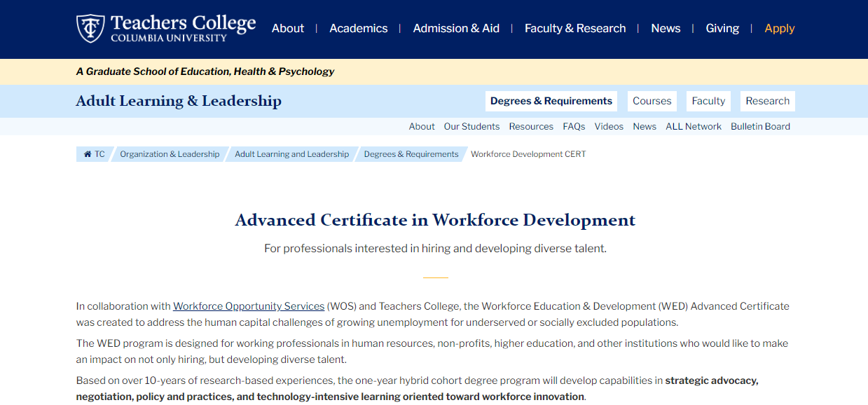Go to the News section in header
This screenshot has width=868, height=405.
(x=666, y=28)
